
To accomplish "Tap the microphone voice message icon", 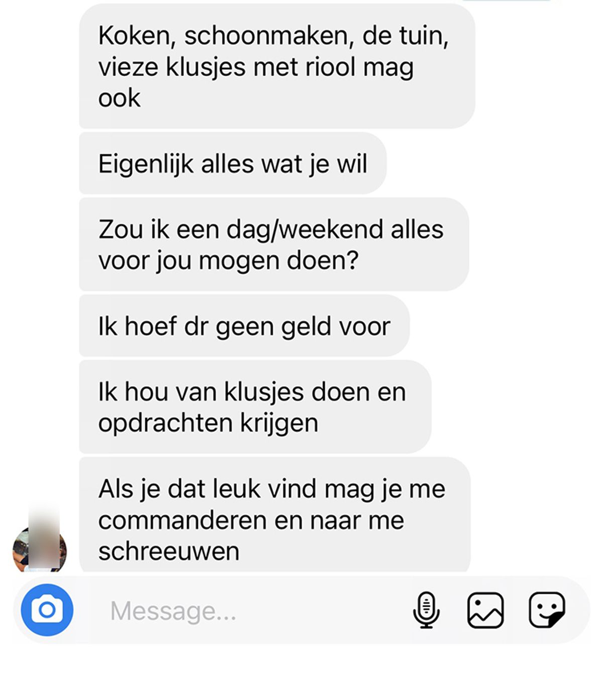I will pos(426,610).
